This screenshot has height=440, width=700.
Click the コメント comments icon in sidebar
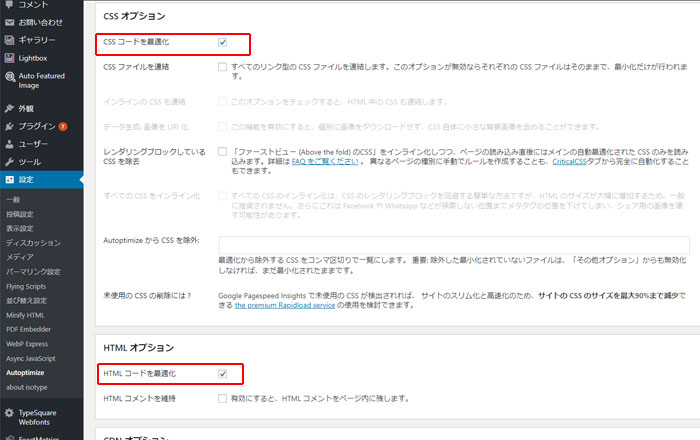(9, 4)
